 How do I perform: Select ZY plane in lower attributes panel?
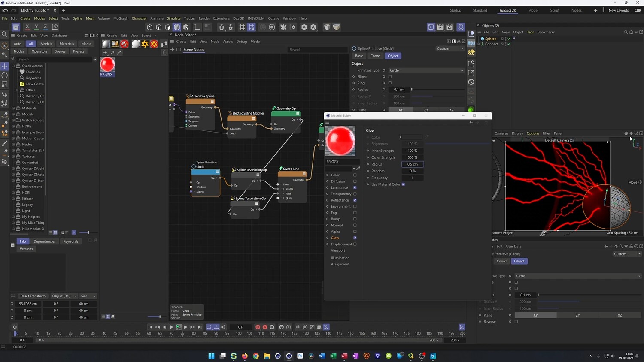[x=577, y=315]
